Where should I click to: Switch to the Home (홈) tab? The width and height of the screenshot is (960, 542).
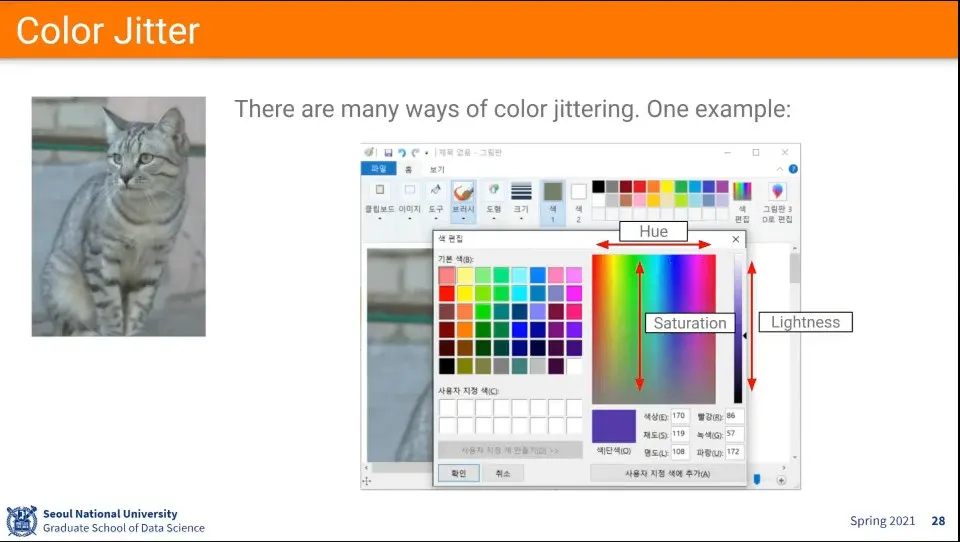[408, 169]
